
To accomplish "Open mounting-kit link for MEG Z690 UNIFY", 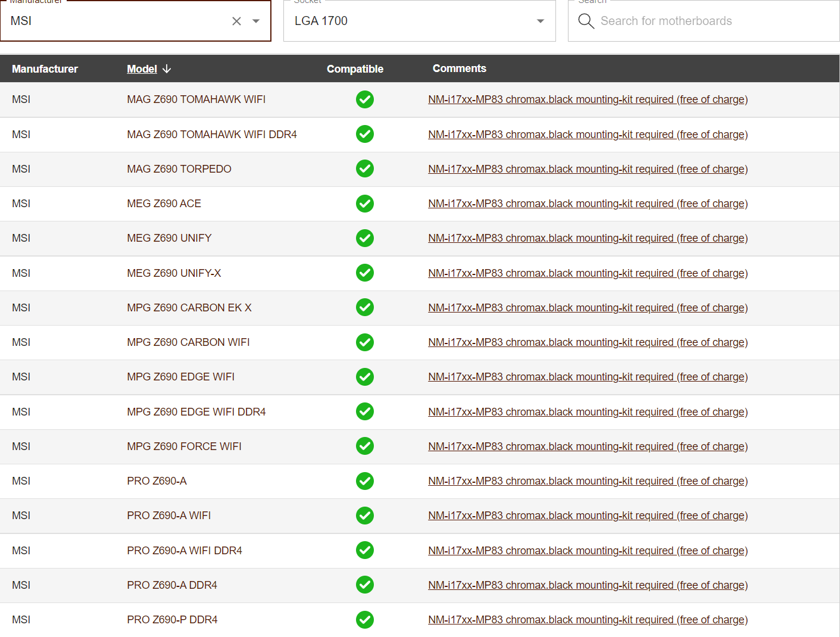I will (x=588, y=238).
